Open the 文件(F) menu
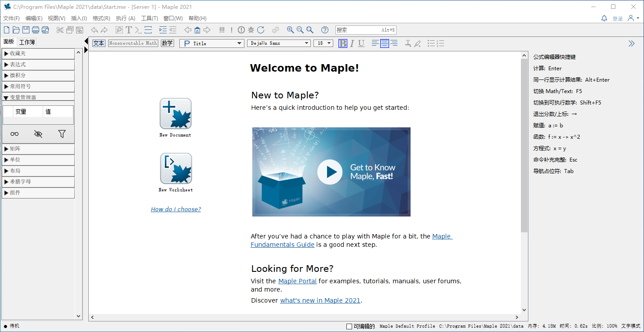Viewport: 644px width, 332px height. click(x=11, y=18)
